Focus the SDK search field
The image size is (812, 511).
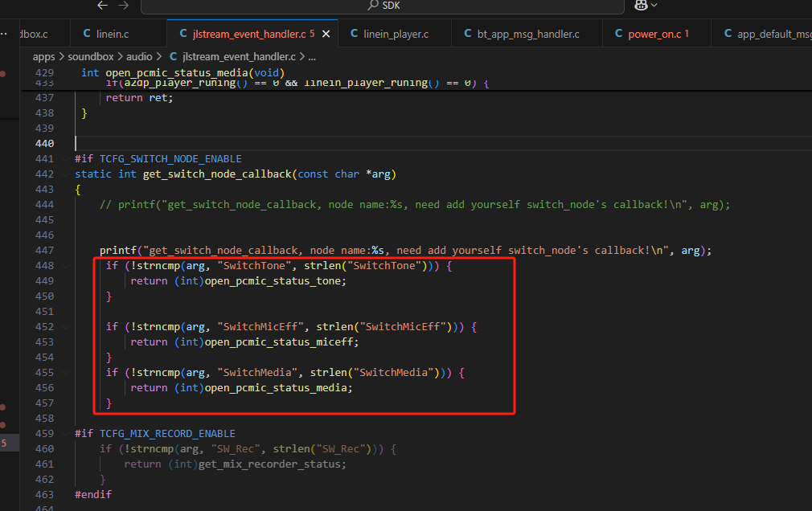[x=382, y=6]
